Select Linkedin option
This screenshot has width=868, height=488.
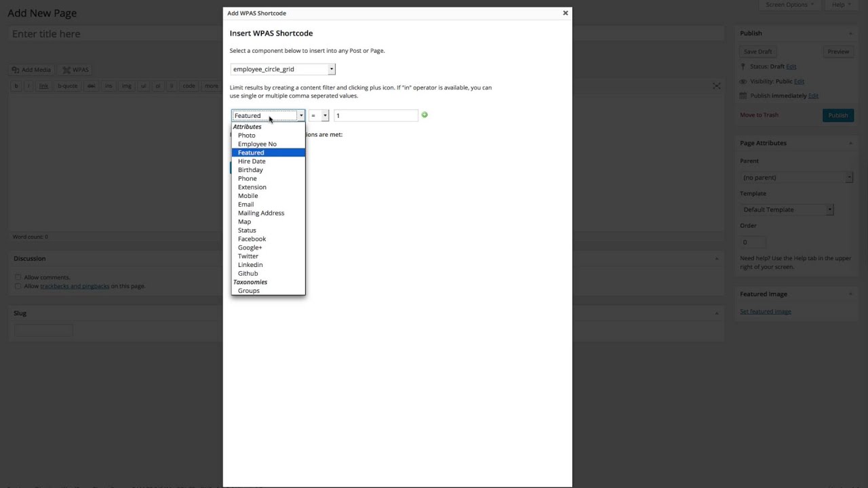click(x=269, y=265)
